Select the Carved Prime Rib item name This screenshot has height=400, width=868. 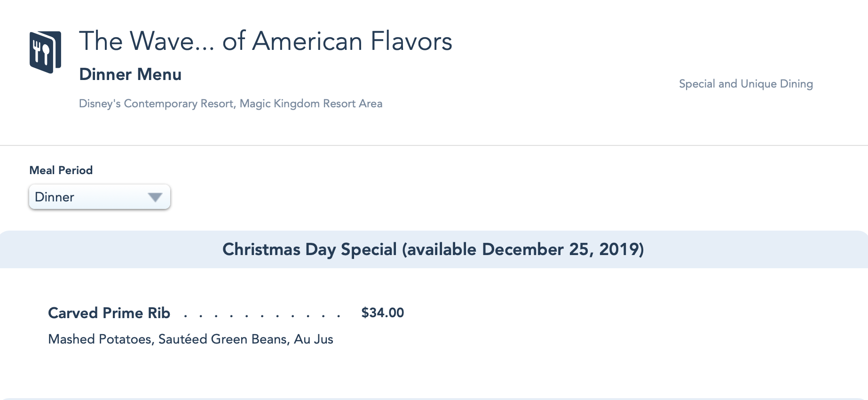(x=109, y=313)
